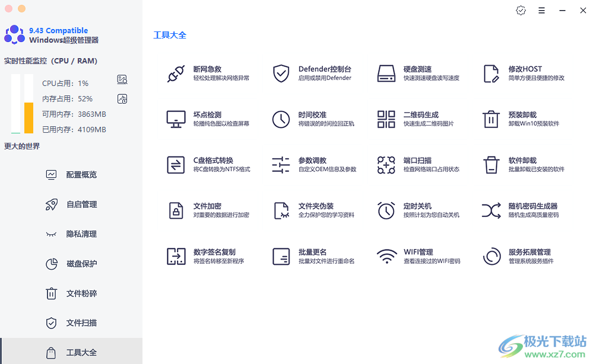This screenshot has height=364, width=593.
Task: Click the 硬盘测速 label
Action: 417,69
